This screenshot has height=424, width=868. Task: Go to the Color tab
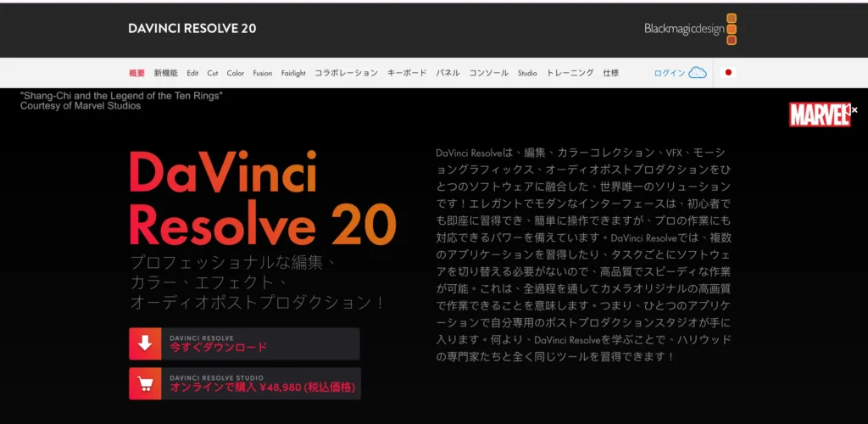tap(236, 73)
